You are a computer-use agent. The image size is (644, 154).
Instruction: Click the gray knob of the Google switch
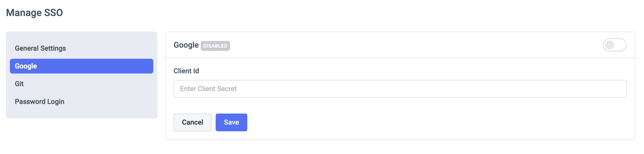(609, 45)
